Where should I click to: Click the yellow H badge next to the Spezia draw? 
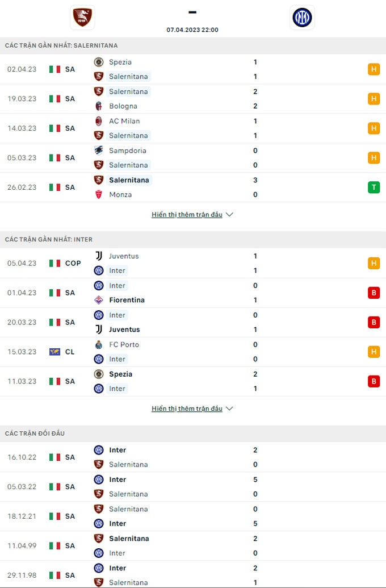click(374, 69)
